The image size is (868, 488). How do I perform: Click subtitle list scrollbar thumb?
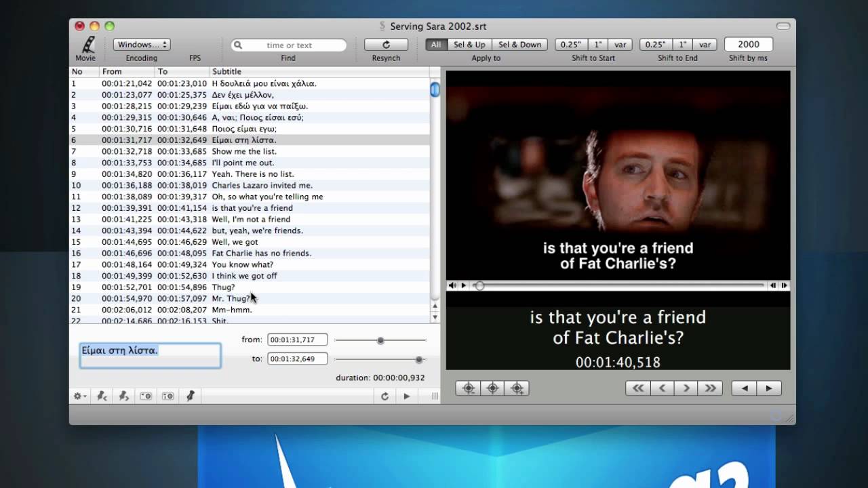click(x=435, y=89)
